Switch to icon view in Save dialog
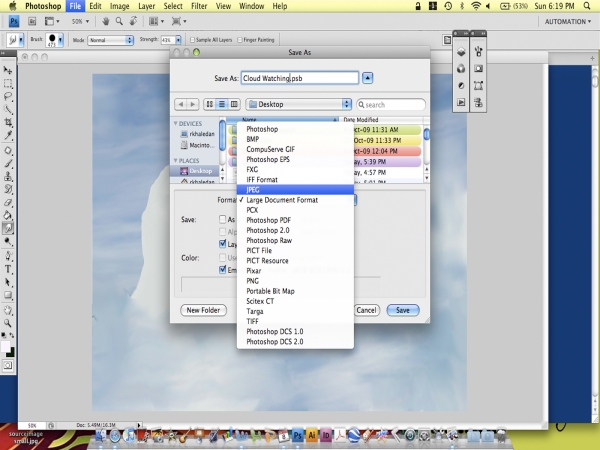This screenshot has height=450, width=600. [x=209, y=104]
